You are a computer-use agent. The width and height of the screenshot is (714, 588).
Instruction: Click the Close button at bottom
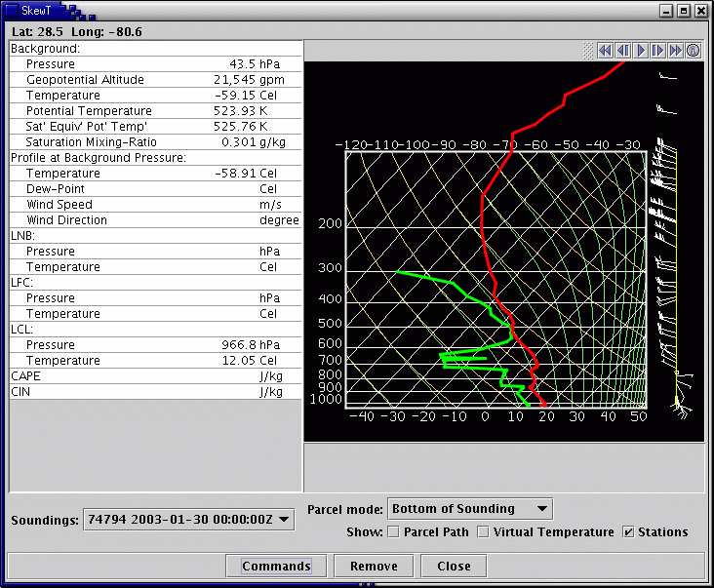click(454, 566)
